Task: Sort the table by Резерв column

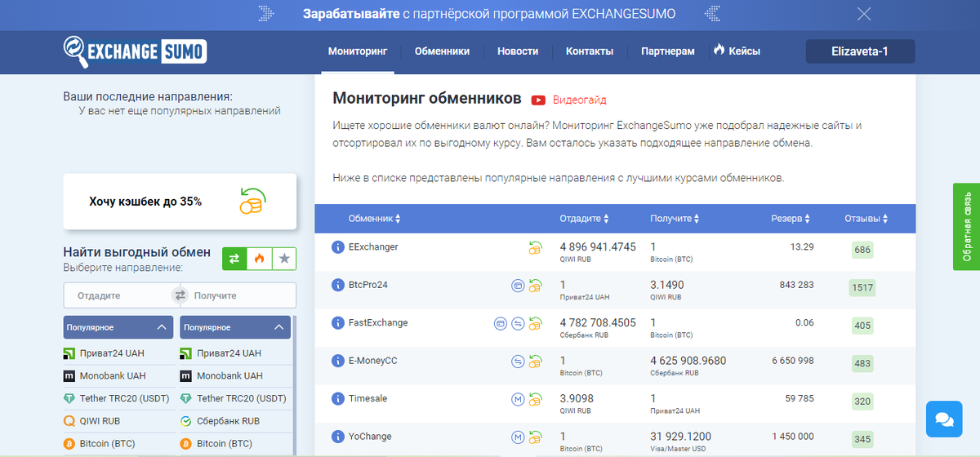Action: 791,219
